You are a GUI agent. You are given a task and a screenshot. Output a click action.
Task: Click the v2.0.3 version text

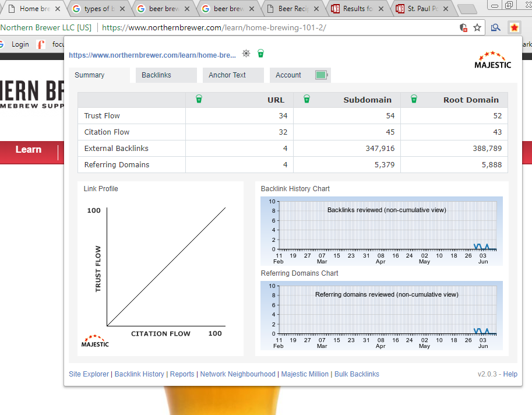pyautogui.click(x=487, y=374)
